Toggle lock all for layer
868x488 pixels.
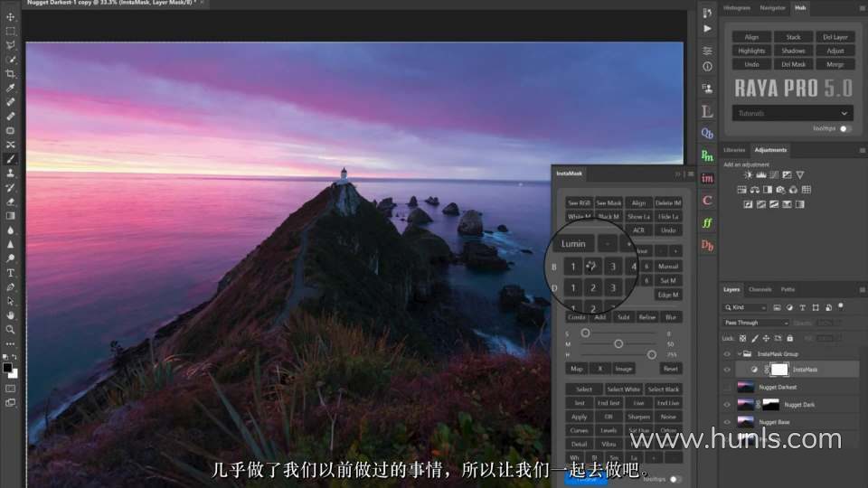click(790, 338)
